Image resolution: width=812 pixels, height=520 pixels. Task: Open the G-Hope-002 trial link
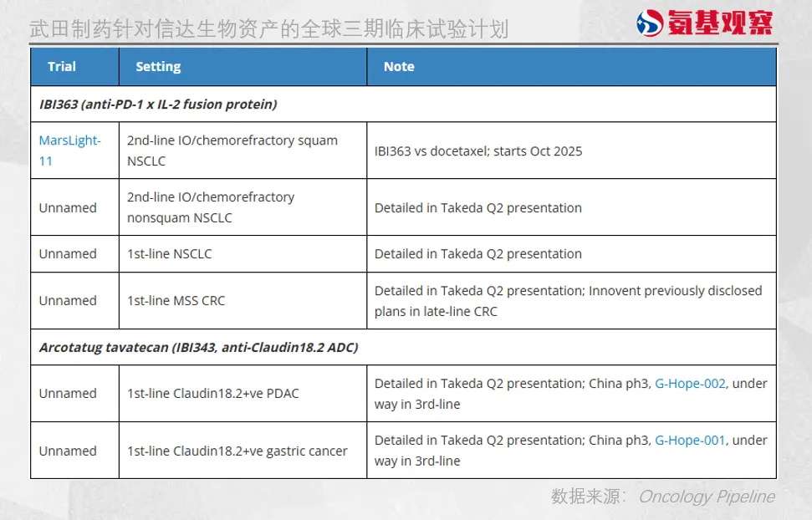click(x=690, y=384)
